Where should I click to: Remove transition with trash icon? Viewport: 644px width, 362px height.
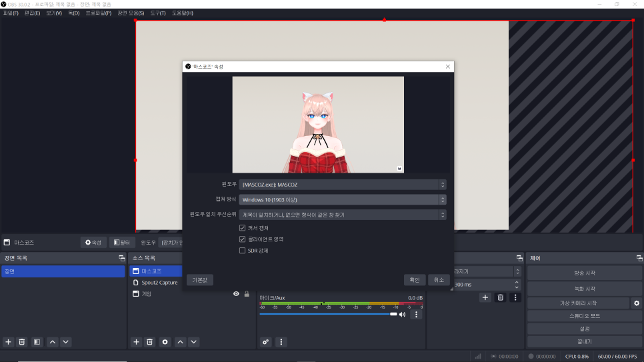coord(500,297)
